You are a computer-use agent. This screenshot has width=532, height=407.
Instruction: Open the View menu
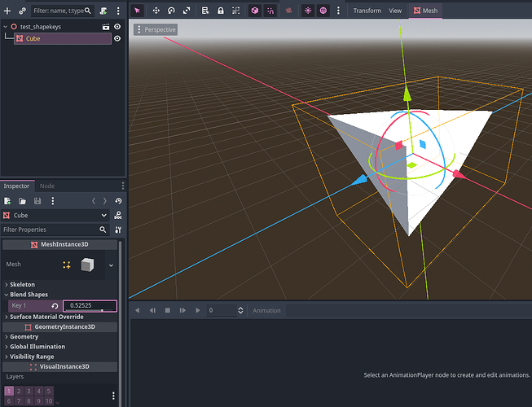coord(395,11)
